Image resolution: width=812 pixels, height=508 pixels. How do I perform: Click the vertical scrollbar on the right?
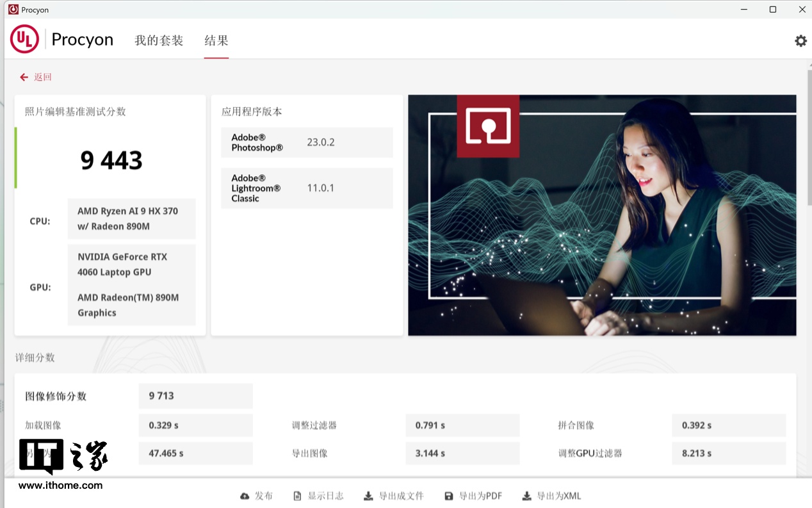click(x=808, y=141)
